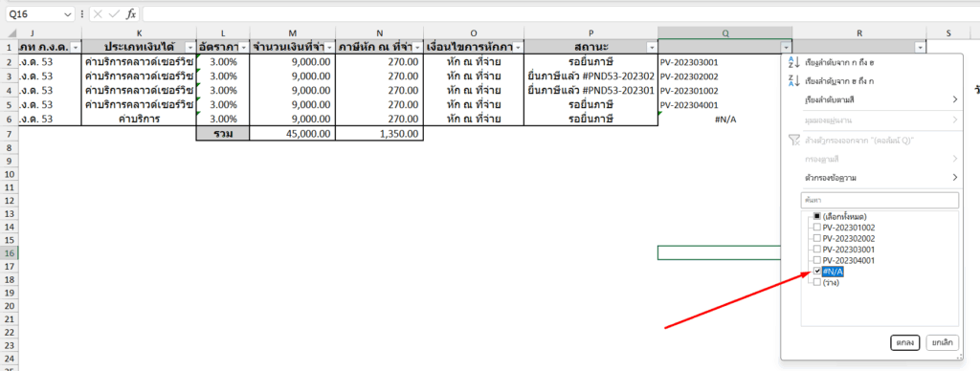Open filter dropdown for เงื่อนไขการหักภาษี column O

pos(518,48)
